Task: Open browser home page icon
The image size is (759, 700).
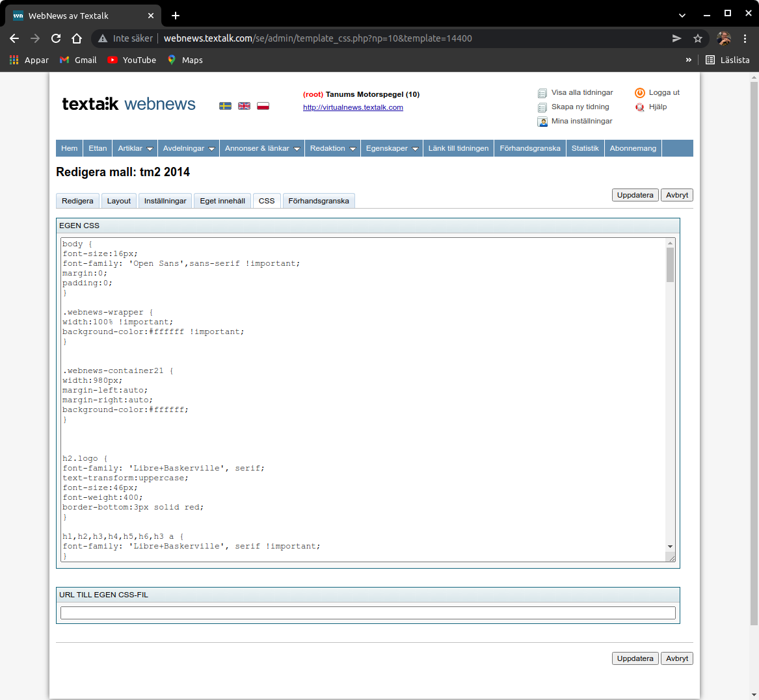Action: [77, 38]
